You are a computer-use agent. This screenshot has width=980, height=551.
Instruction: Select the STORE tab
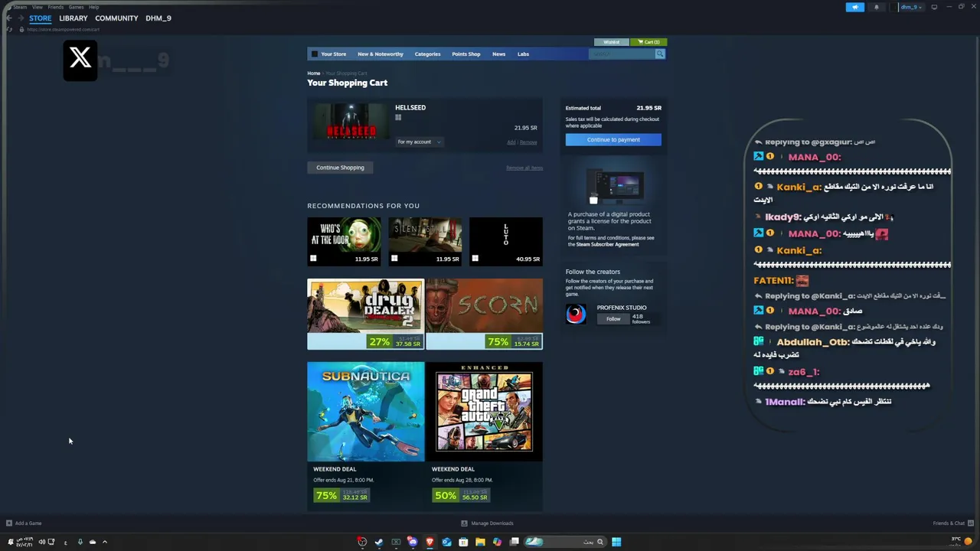(x=40, y=18)
